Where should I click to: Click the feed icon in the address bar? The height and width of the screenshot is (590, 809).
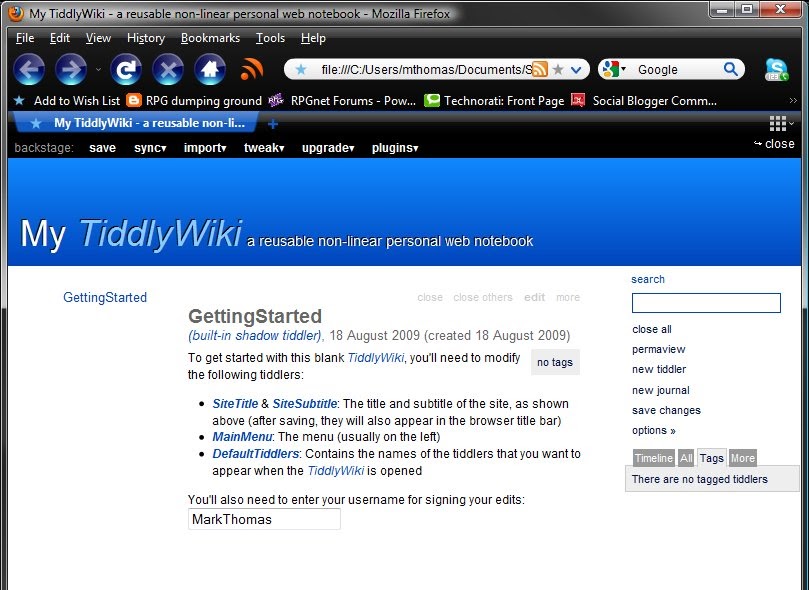pos(540,69)
